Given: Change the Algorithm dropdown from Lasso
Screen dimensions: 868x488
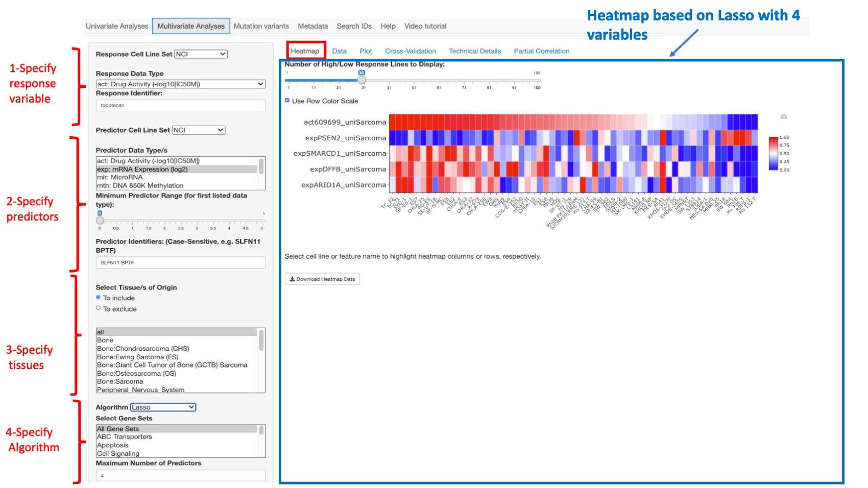Looking at the screenshot, I should (163, 407).
